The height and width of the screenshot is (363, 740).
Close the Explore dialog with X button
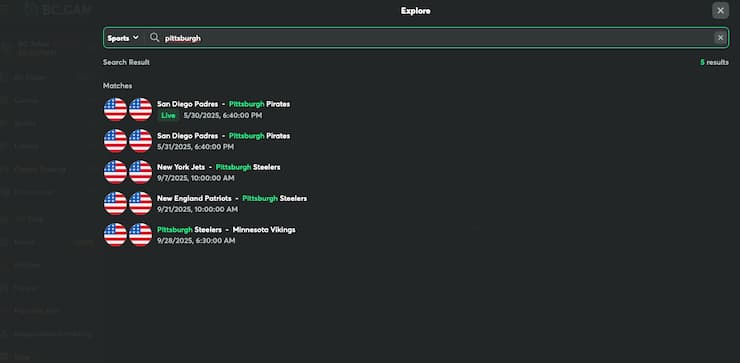[x=720, y=10]
